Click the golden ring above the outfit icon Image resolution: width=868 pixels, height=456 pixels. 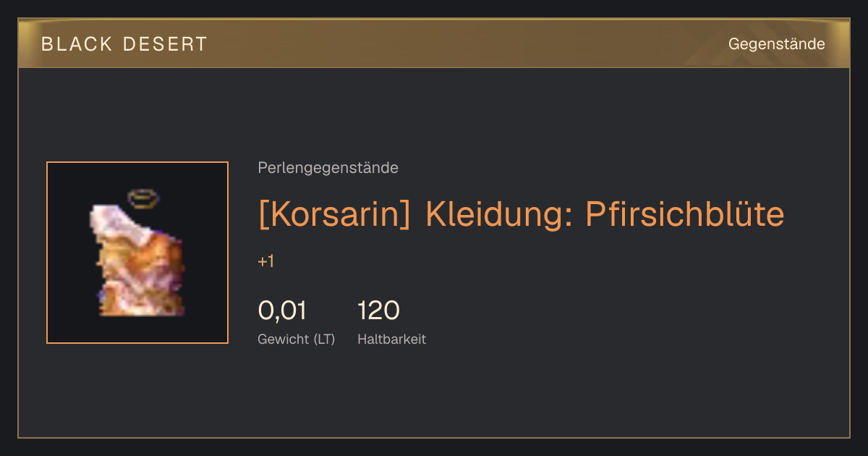coord(143,198)
